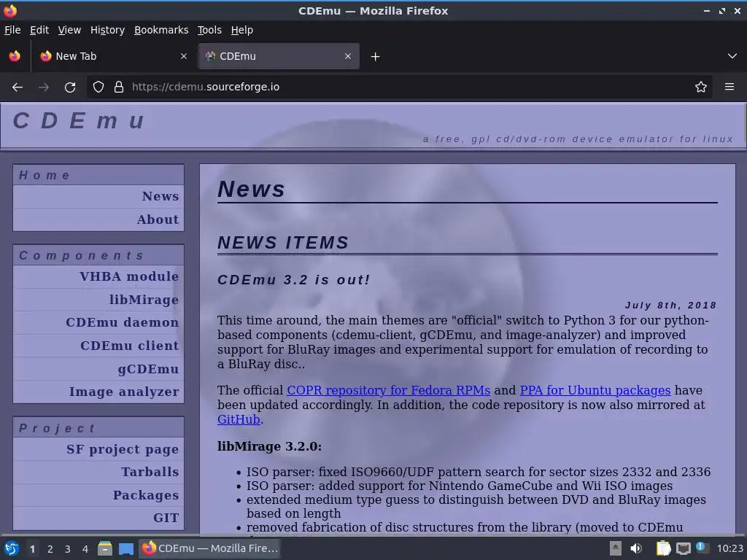Open the GitHub mirror link

[239, 419]
